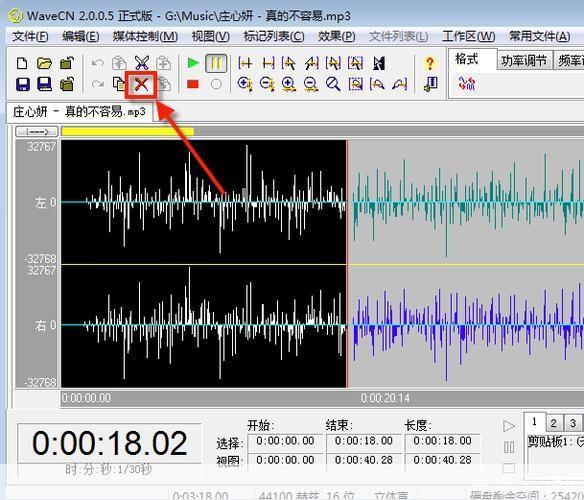Open the 效果(P) menu

pyautogui.click(x=336, y=37)
